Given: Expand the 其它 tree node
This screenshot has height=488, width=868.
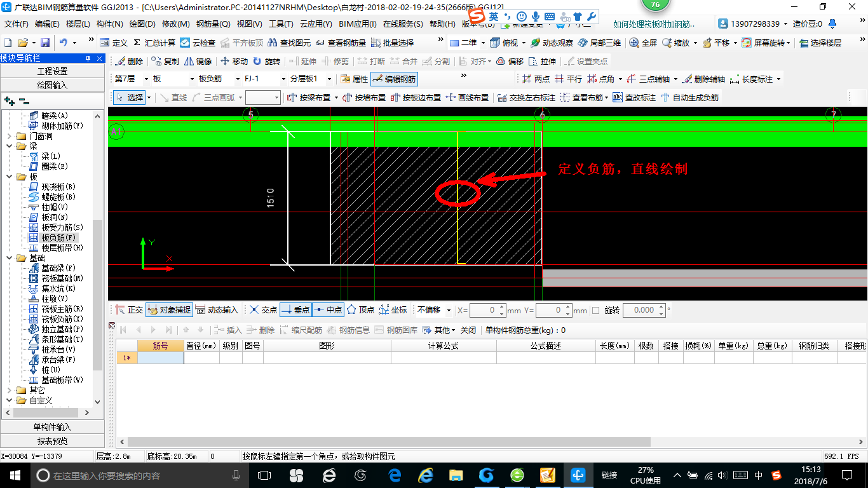Looking at the screenshot, I should click(10, 390).
